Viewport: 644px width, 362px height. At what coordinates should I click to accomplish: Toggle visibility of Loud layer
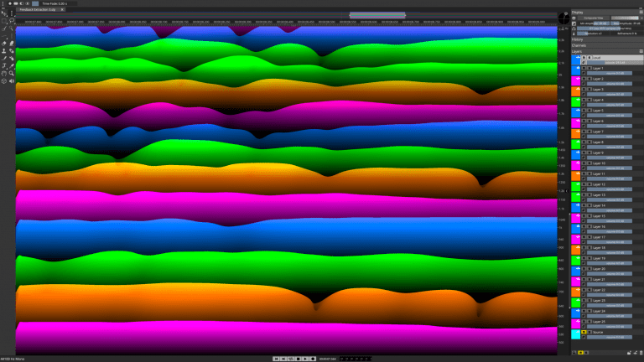[584, 58]
